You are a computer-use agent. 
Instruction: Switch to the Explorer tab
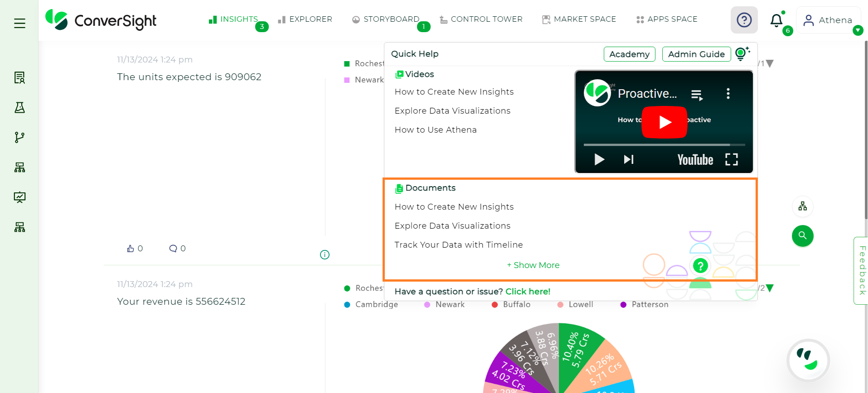(x=305, y=19)
